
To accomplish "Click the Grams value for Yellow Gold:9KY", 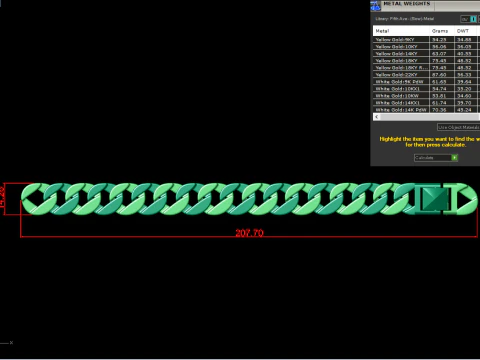I will [439, 39].
